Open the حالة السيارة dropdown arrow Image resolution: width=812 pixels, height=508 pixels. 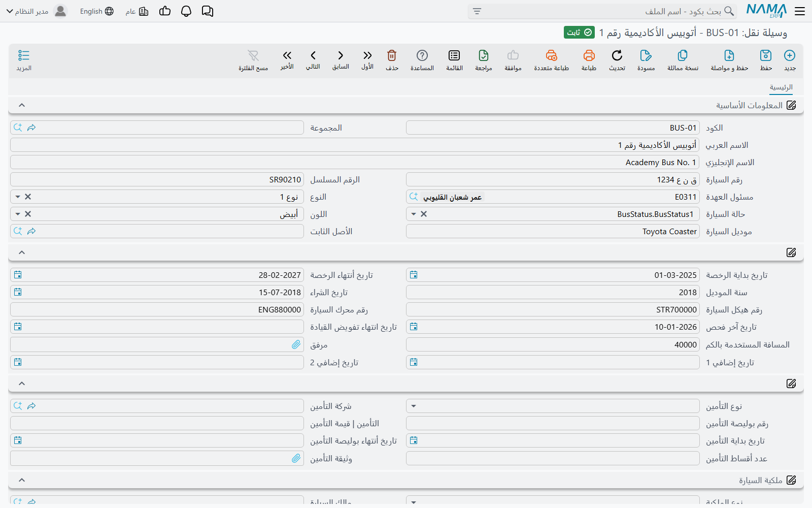coord(414,214)
